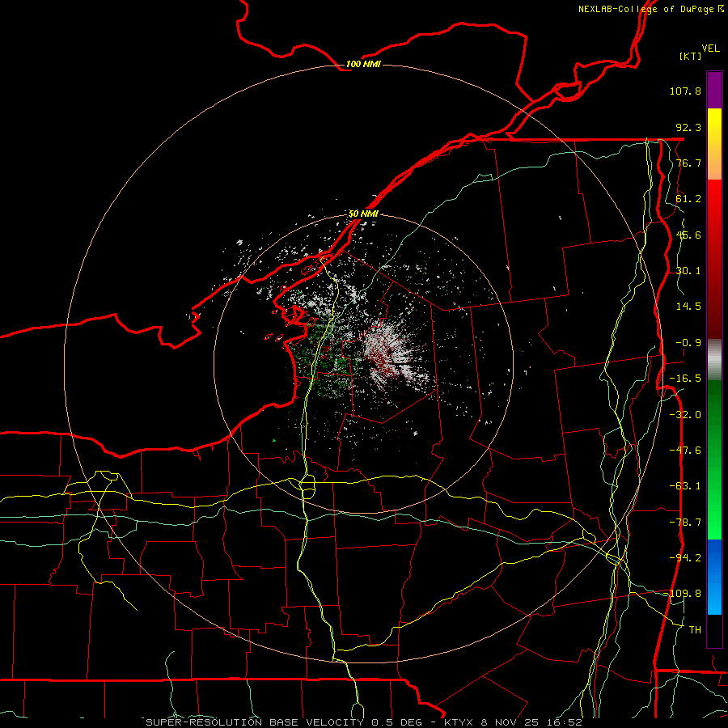Click the 76.7 legend value
This screenshot has height=728, width=728.
688,163
